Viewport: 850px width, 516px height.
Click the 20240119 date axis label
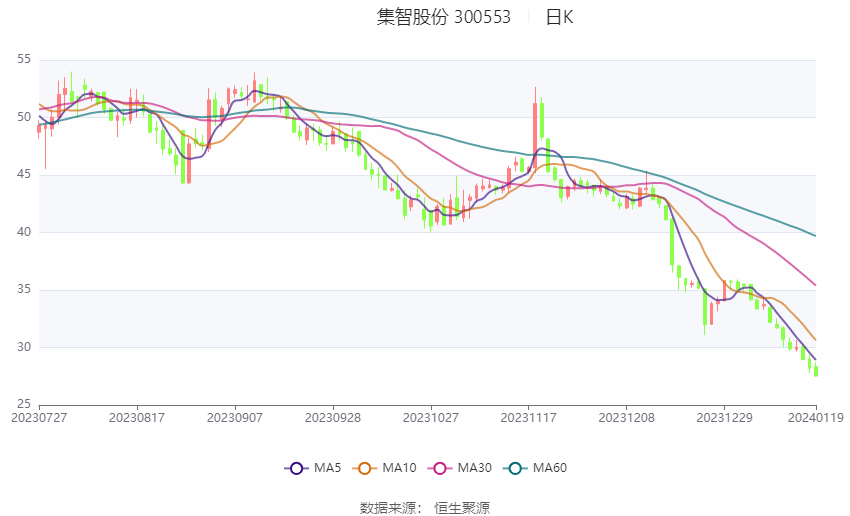point(816,418)
